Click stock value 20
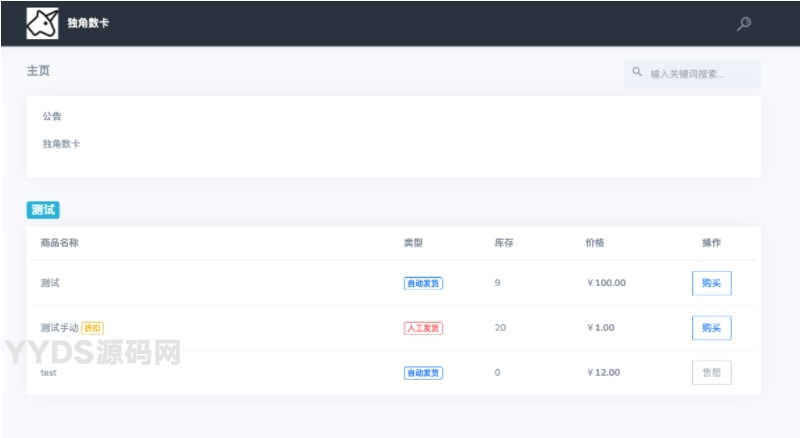 click(500, 328)
